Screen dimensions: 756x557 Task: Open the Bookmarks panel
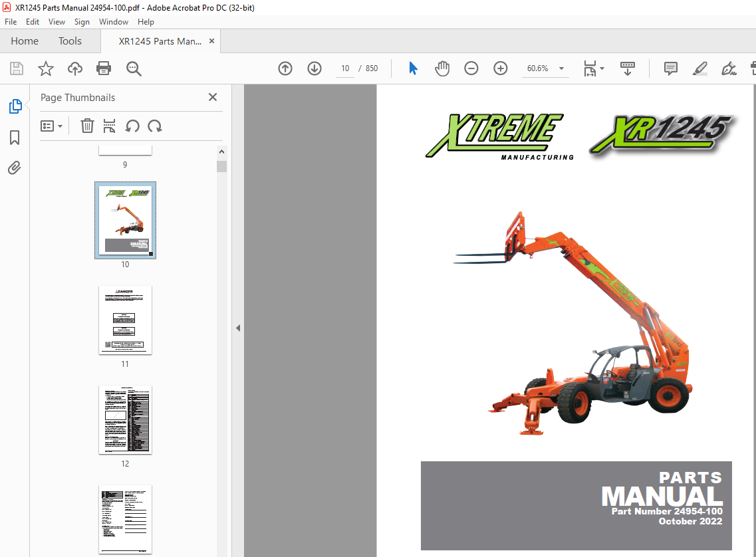pos(15,138)
